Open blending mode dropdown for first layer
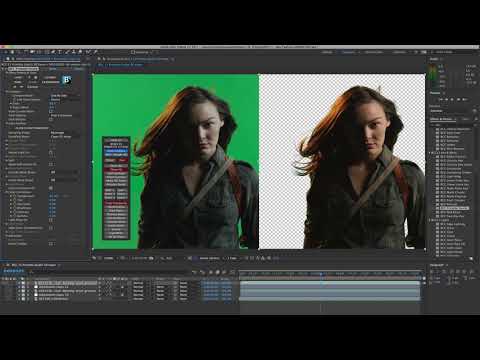480x360 pixels. tap(138, 283)
